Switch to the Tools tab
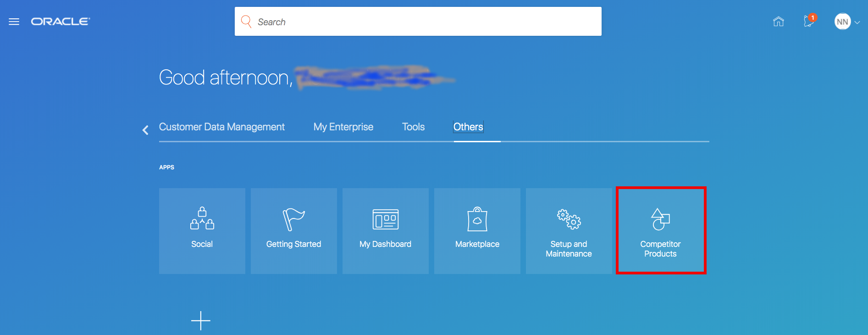The height and width of the screenshot is (335, 868). click(413, 127)
